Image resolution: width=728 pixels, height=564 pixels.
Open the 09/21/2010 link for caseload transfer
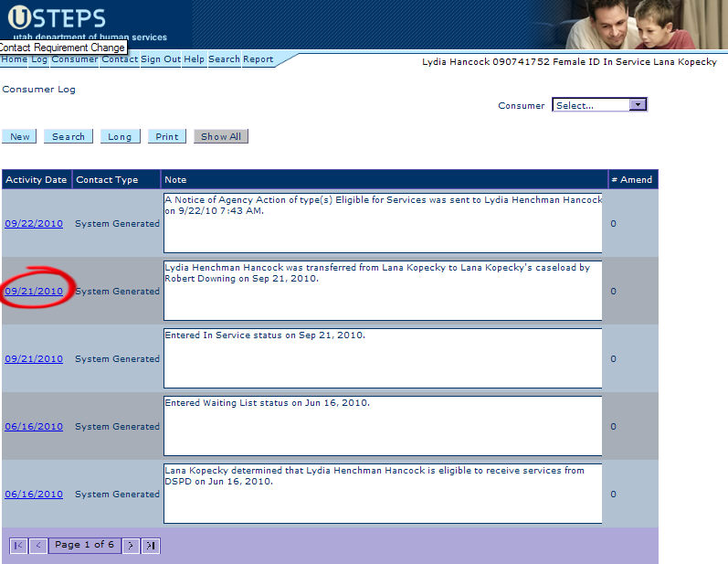34,292
